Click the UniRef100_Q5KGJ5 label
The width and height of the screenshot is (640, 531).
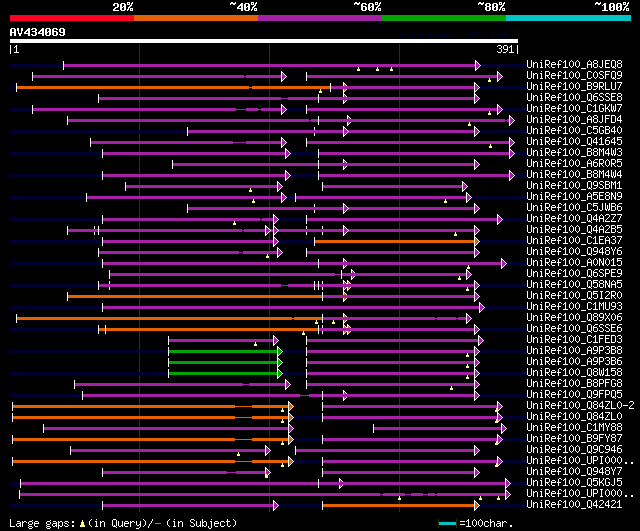pyautogui.click(x=574, y=483)
